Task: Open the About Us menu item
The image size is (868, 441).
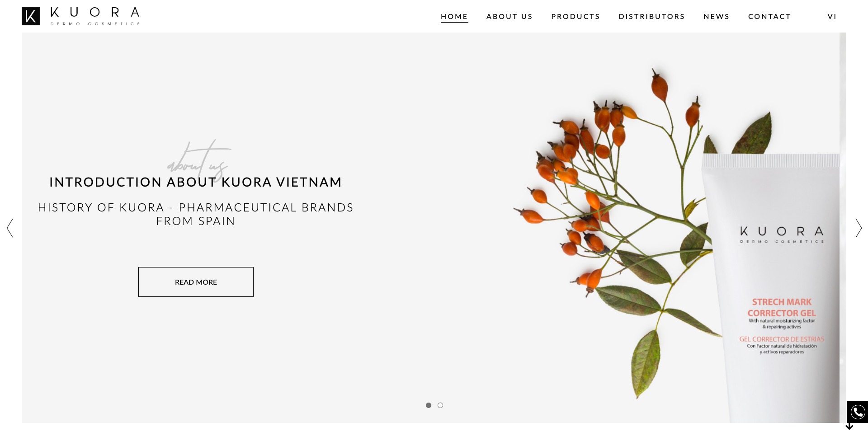Action: [509, 16]
